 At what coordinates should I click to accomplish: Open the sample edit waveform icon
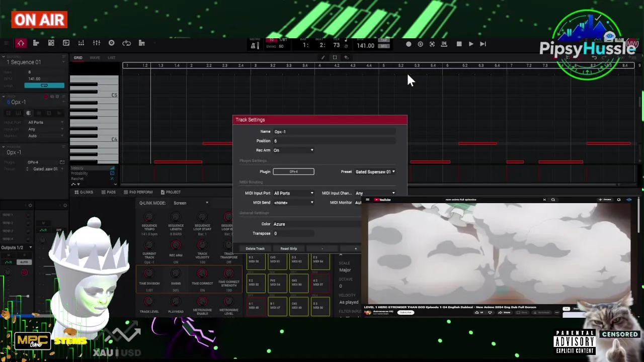coord(66,43)
